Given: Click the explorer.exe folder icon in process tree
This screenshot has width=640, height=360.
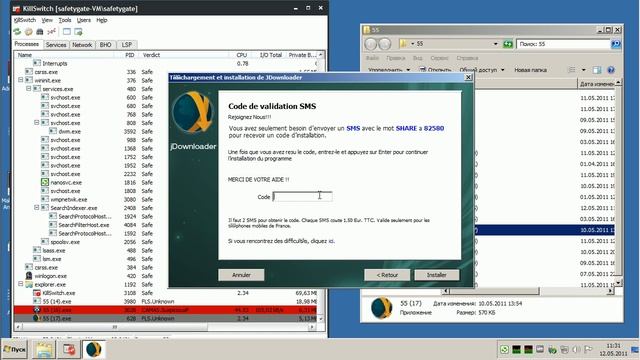Looking at the screenshot, I should (x=29, y=284).
